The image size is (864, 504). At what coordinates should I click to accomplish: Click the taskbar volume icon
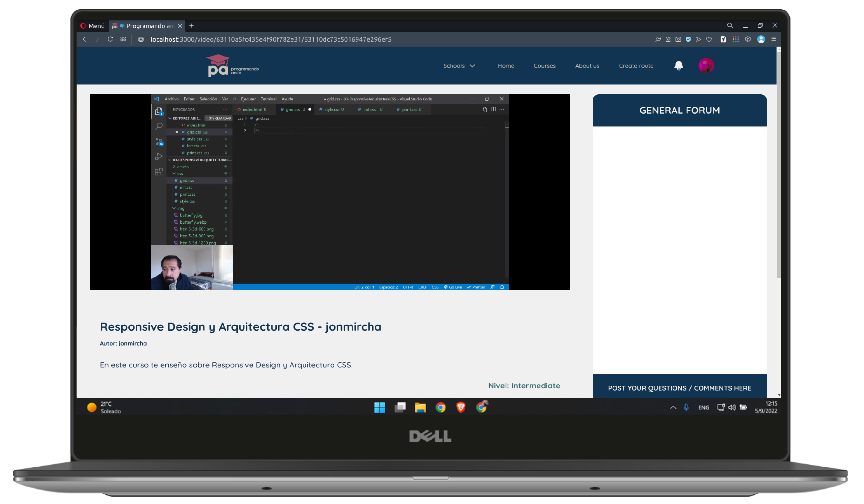pyautogui.click(x=732, y=407)
